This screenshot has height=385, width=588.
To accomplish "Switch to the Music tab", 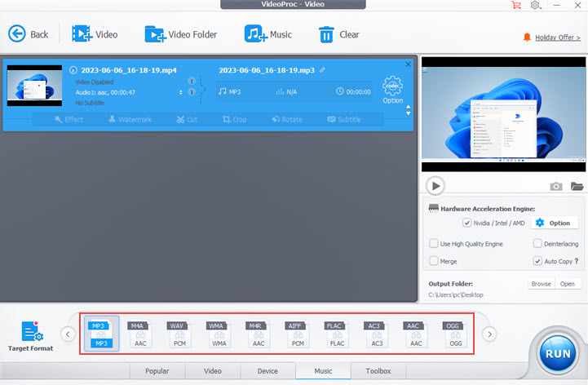I will point(323,371).
